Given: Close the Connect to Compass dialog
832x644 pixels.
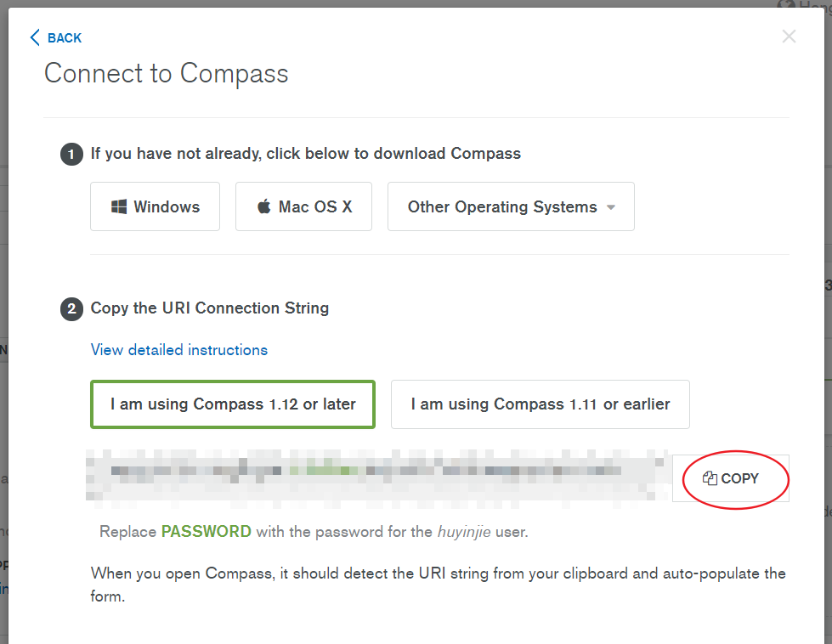Looking at the screenshot, I should tap(789, 37).
